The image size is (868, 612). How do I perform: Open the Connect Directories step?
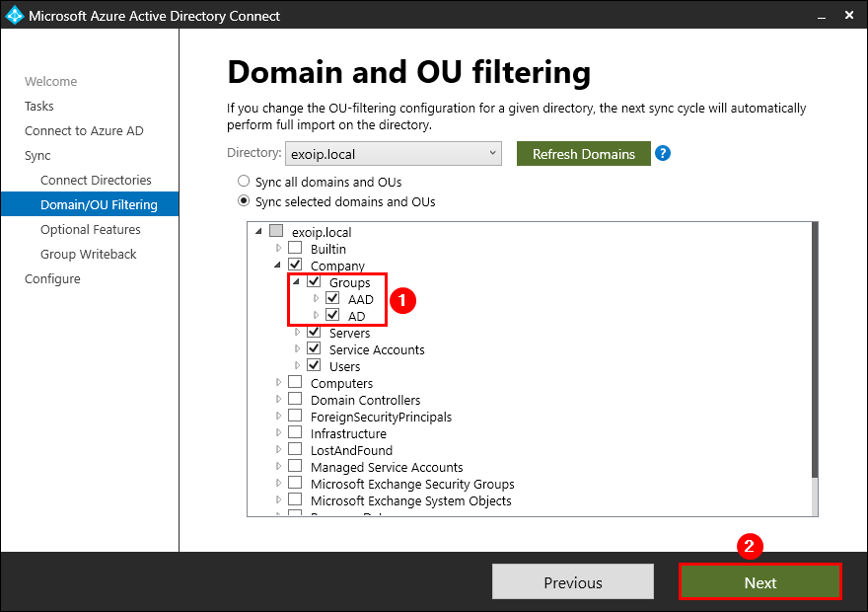(96, 180)
